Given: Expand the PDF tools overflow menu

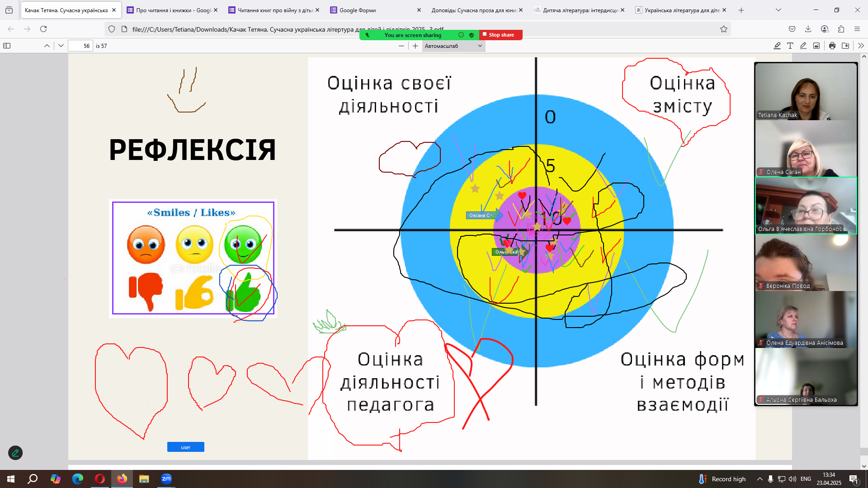Looking at the screenshot, I should click(861, 46).
